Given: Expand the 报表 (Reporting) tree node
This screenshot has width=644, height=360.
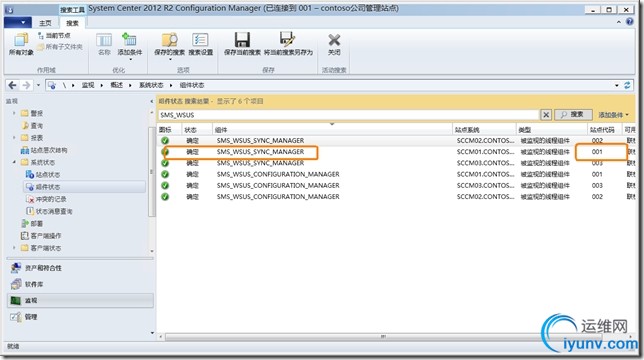Looking at the screenshot, I should 14,138.
